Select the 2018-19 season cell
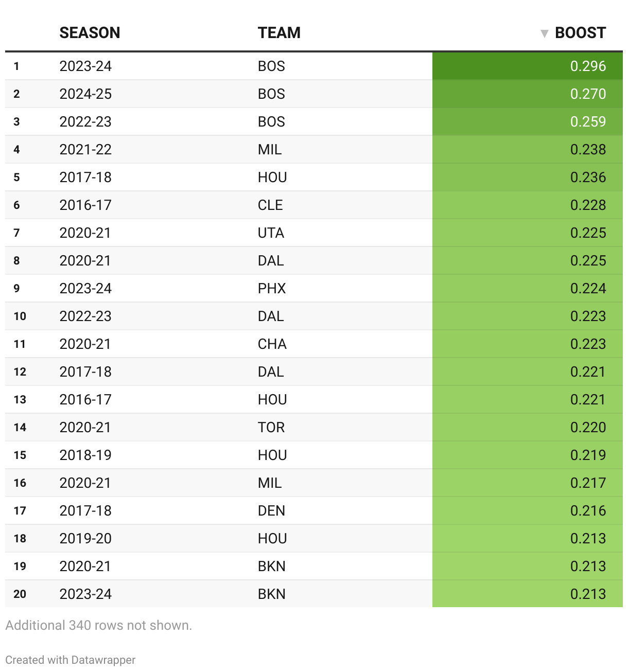This screenshot has width=628, height=672. [x=85, y=455]
